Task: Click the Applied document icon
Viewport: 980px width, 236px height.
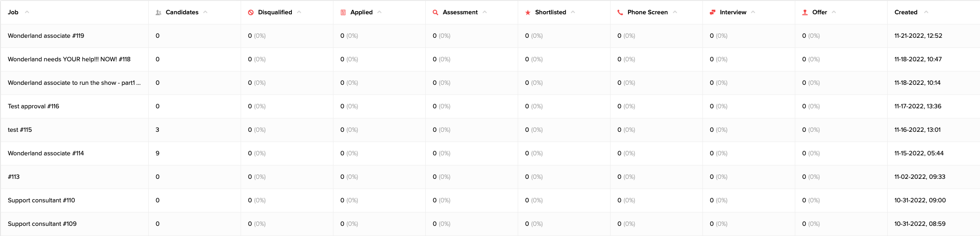Action: click(x=343, y=12)
